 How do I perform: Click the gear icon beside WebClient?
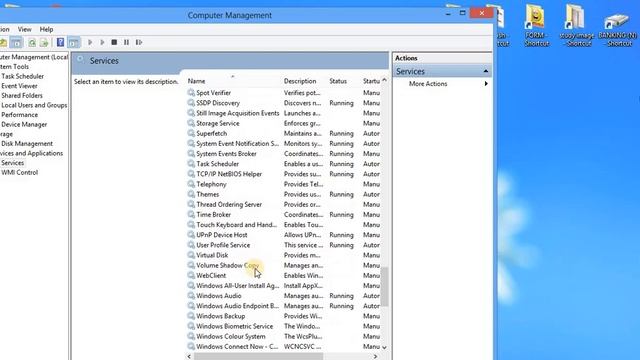(191, 276)
